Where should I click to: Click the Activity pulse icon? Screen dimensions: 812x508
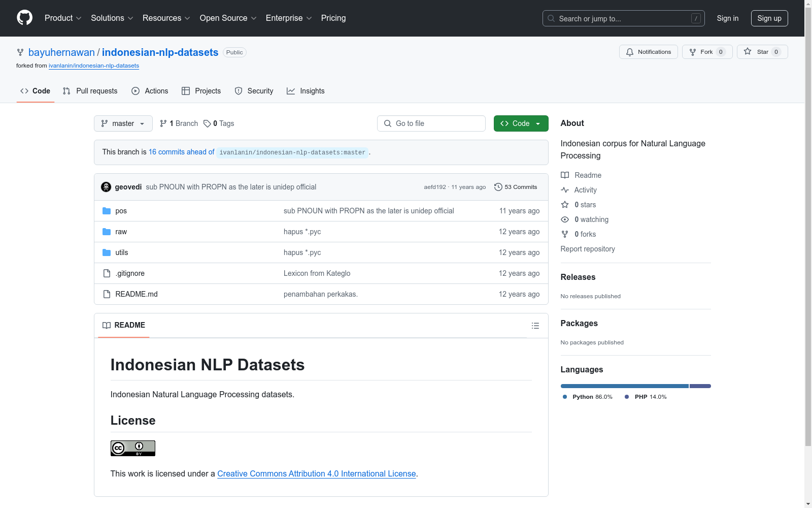click(x=565, y=190)
